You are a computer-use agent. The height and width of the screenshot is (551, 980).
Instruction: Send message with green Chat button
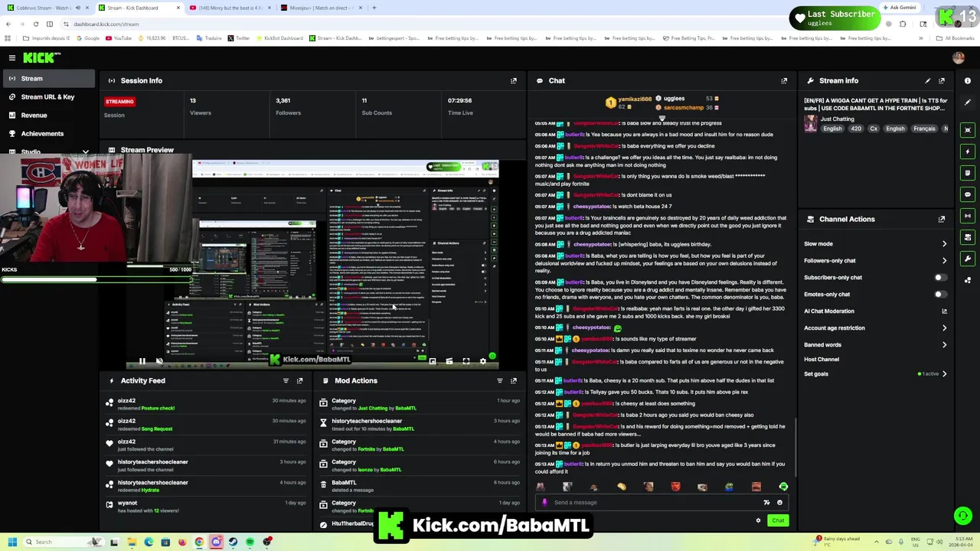tap(778, 520)
